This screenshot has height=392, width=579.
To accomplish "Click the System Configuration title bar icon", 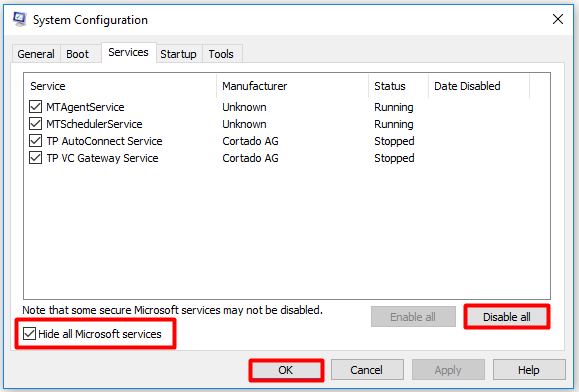I will click(x=20, y=19).
